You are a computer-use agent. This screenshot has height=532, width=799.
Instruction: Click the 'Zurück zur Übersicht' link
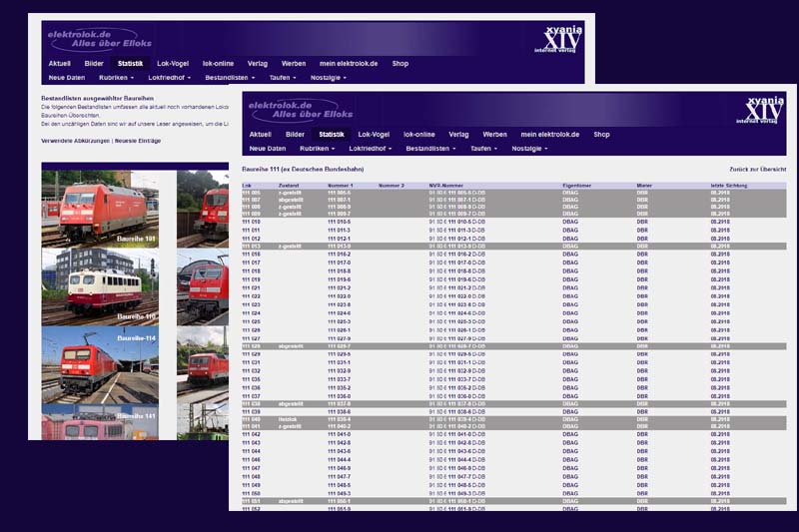tap(757, 170)
